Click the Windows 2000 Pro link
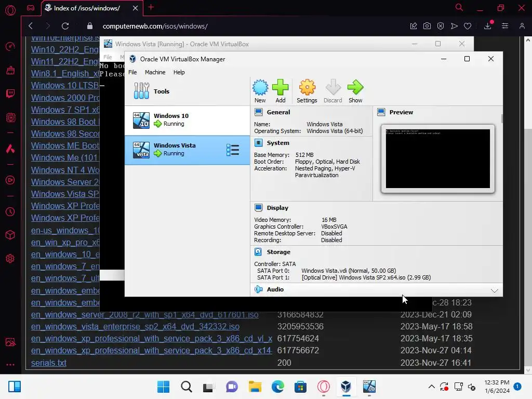The image size is (532, 399). pyautogui.click(x=65, y=98)
